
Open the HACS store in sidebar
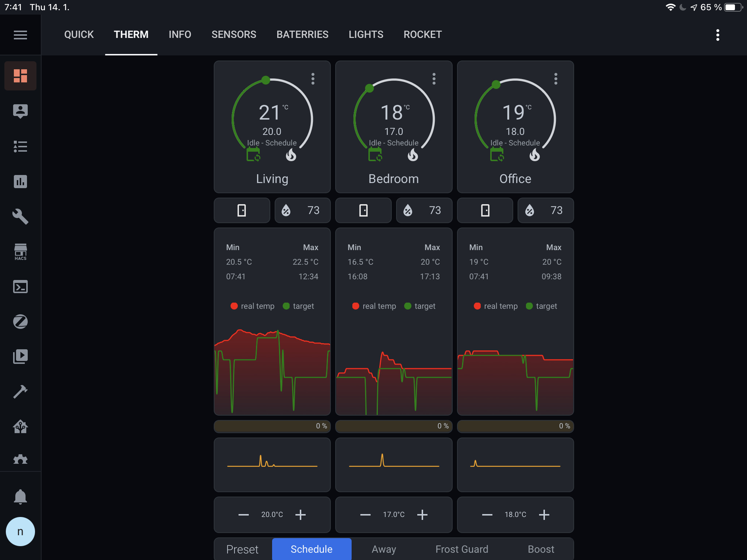pyautogui.click(x=20, y=252)
